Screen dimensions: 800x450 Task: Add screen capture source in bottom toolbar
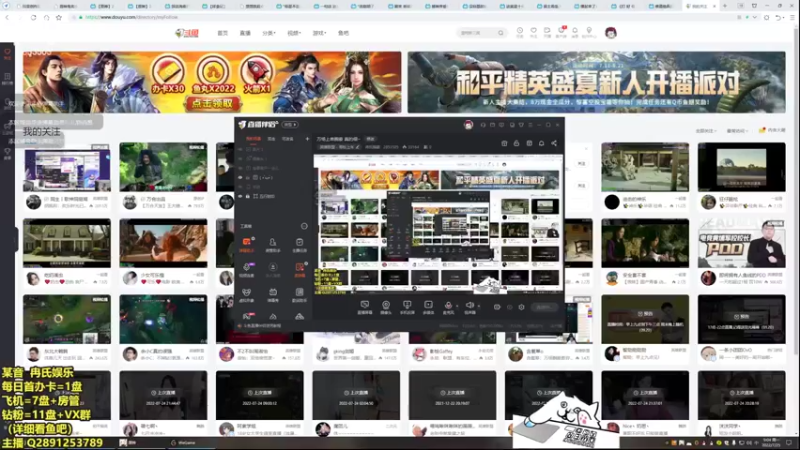click(x=365, y=307)
